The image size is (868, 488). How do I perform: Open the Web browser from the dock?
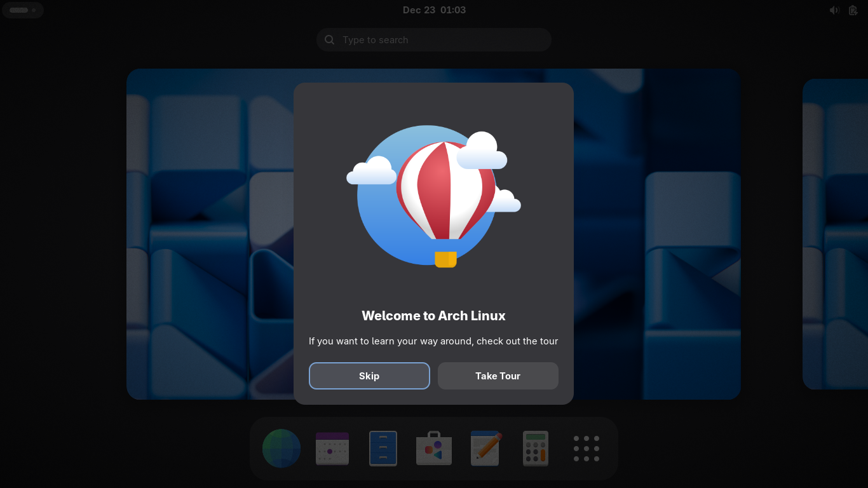[x=281, y=449]
